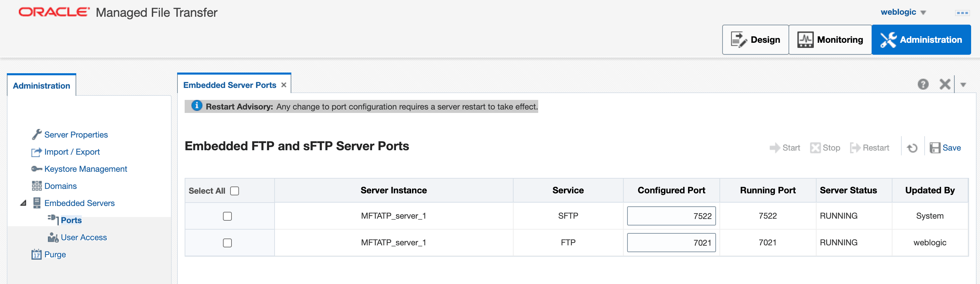The height and width of the screenshot is (284, 980).
Task: Switch to the Monitoring page
Action: [x=830, y=40]
